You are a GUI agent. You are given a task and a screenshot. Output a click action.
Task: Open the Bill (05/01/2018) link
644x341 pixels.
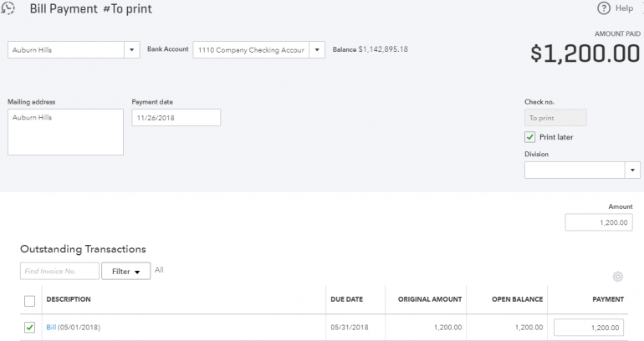tap(51, 327)
